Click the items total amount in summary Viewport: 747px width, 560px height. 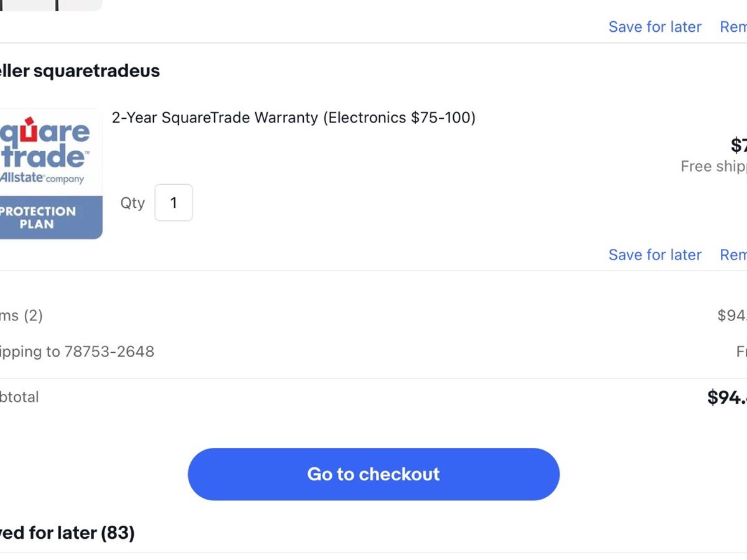[731, 315]
